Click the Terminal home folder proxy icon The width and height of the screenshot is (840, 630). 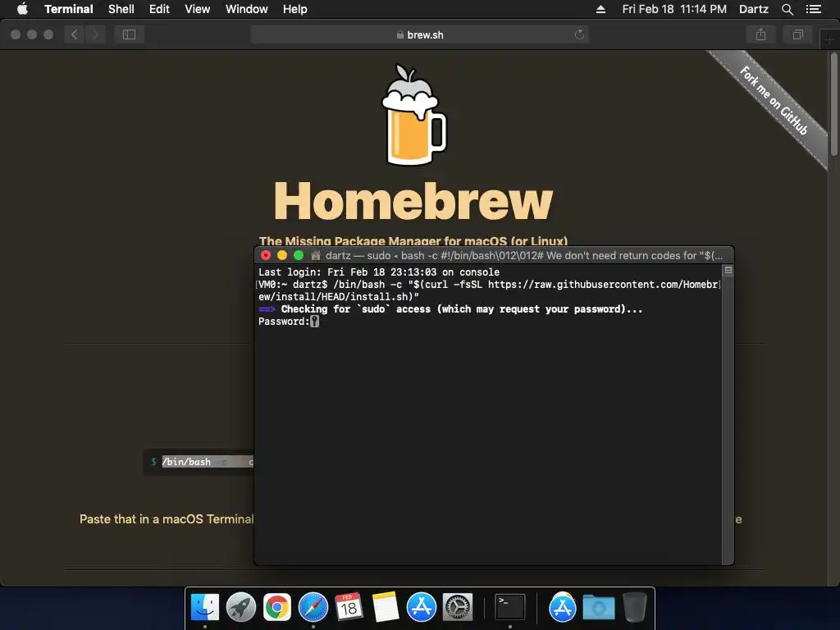(x=316, y=256)
